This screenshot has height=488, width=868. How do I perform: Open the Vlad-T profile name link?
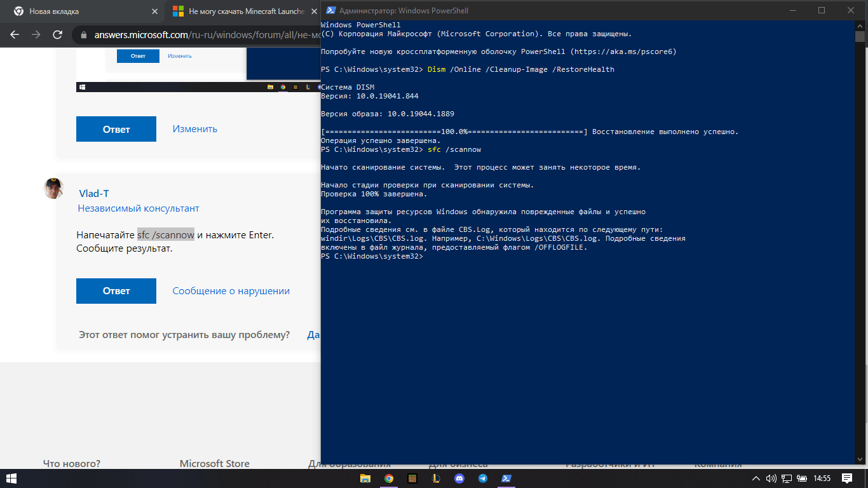click(x=94, y=193)
